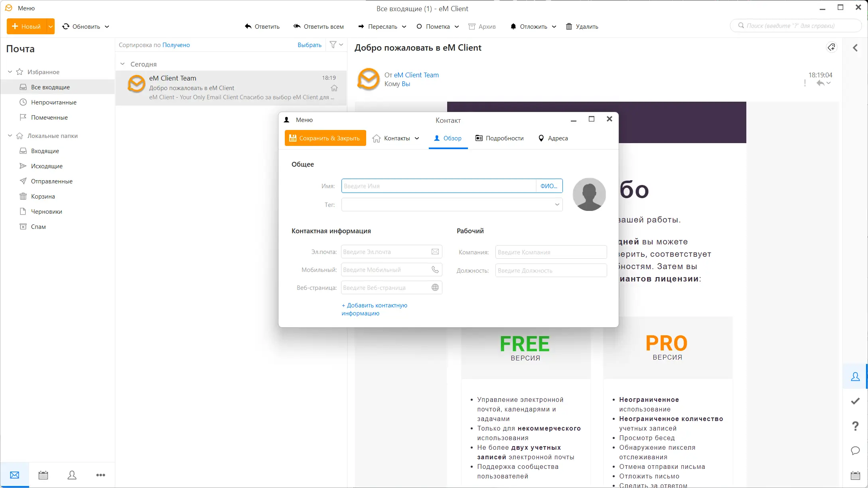Switch to the Подробности tab in contact window
This screenshot has width=868, height=488.
coord(499,138)
